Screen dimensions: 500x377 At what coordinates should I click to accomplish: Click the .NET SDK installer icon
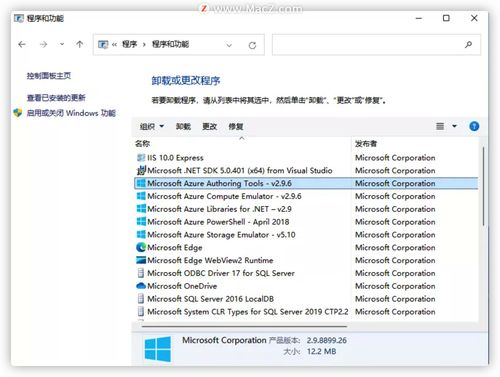coord(141,170)
